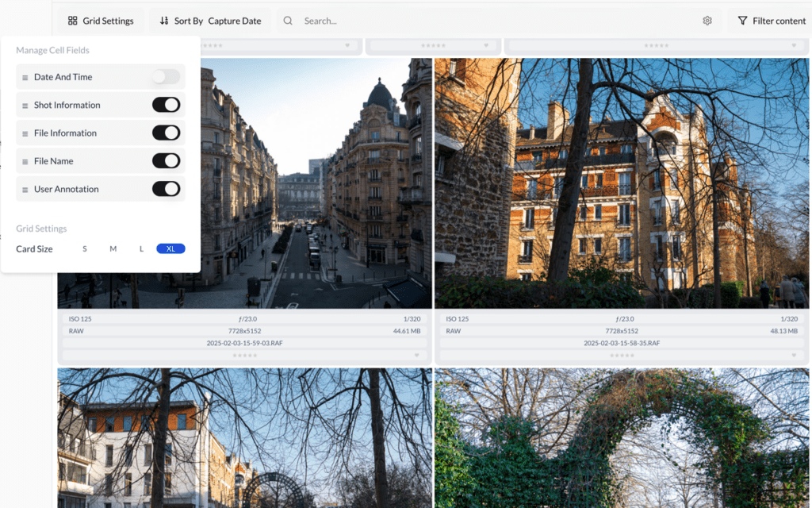Image resolution: width=812 pixels, height=508 pixels.
Task: Open the Paris street photo 2025-02-03-15-59-03.RAF
Action: [x=316, y=183]
